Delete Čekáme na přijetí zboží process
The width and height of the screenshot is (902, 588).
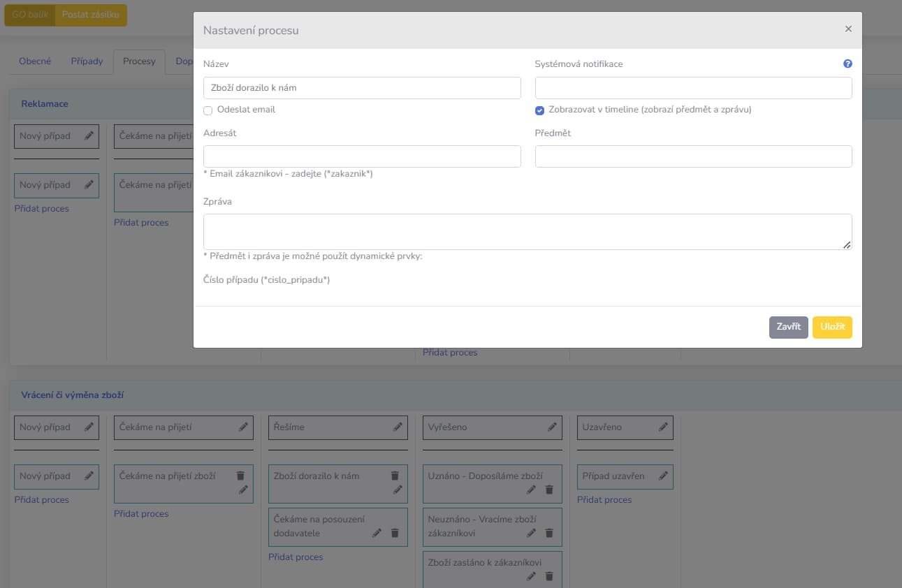[x=241, y=476]
